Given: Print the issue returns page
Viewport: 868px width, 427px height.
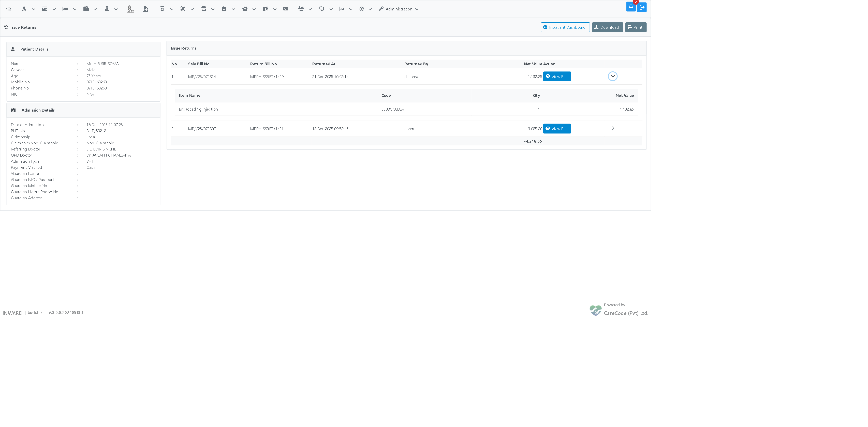Looking at the screenshot, I should 636,27.
